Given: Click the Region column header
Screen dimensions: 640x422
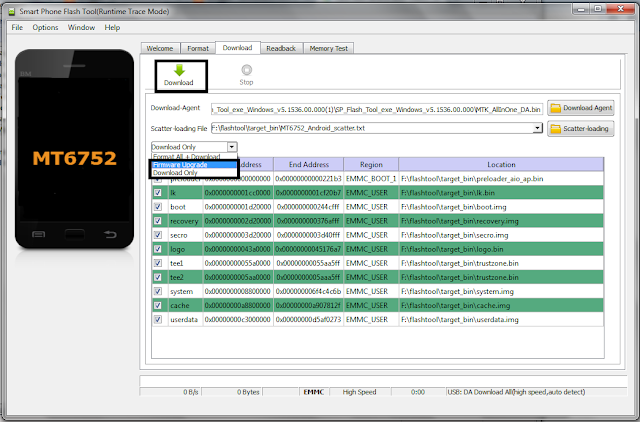Looking at the screenshot, I should (371, 164).
